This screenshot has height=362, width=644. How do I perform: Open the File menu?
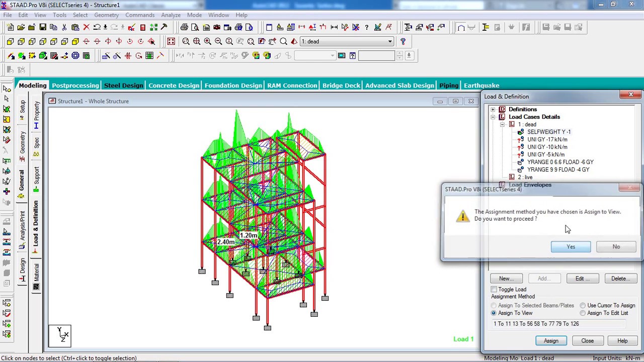[8, 15]
